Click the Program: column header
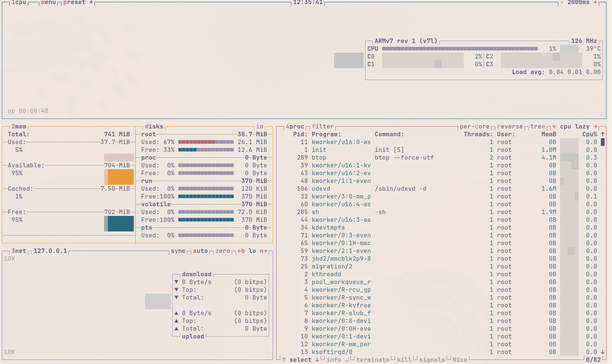612x364 pixels. 326,134
